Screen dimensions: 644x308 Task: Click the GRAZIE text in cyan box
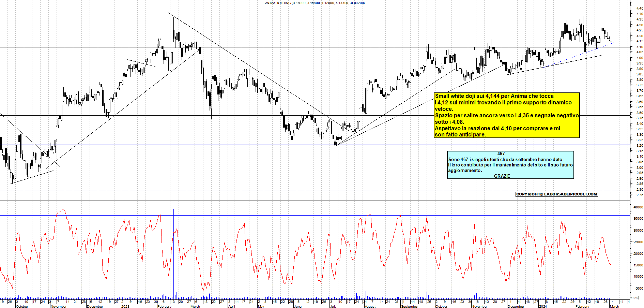502,176
